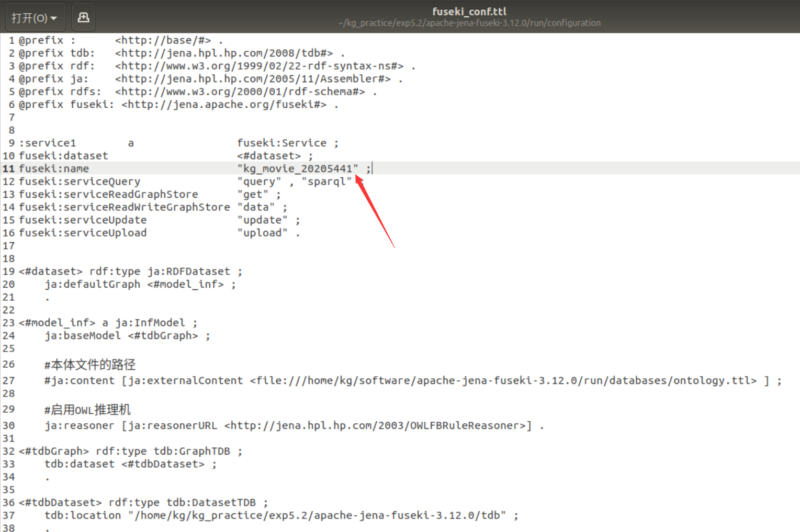
Task: Click the rdf-schema URL on line 5
Action: click(x=240, y=92)
